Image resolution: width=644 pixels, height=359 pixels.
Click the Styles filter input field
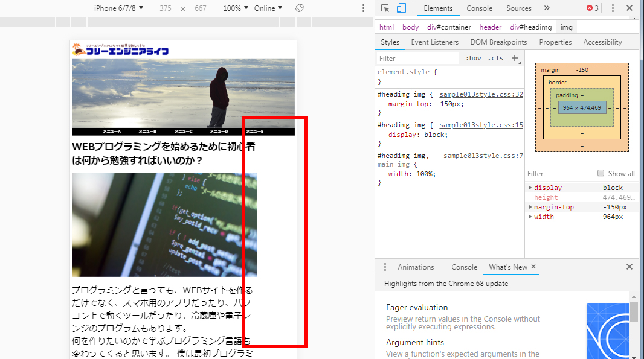(417, 59)
